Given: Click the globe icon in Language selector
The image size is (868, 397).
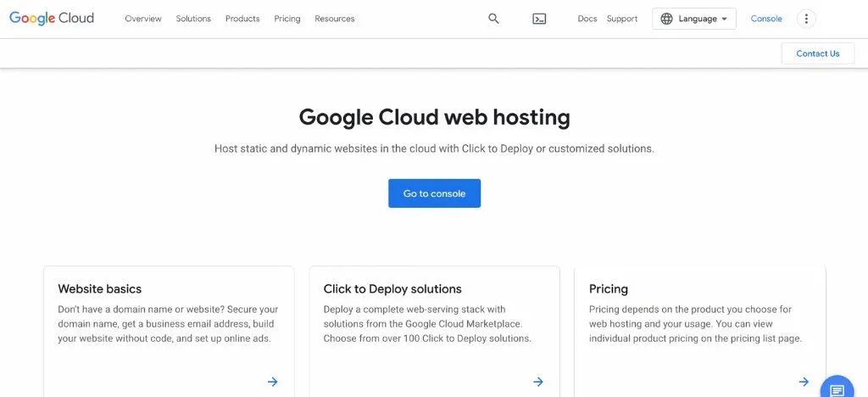Looking at the screenshot, I should pyautogui.click(x=666, y=19).
